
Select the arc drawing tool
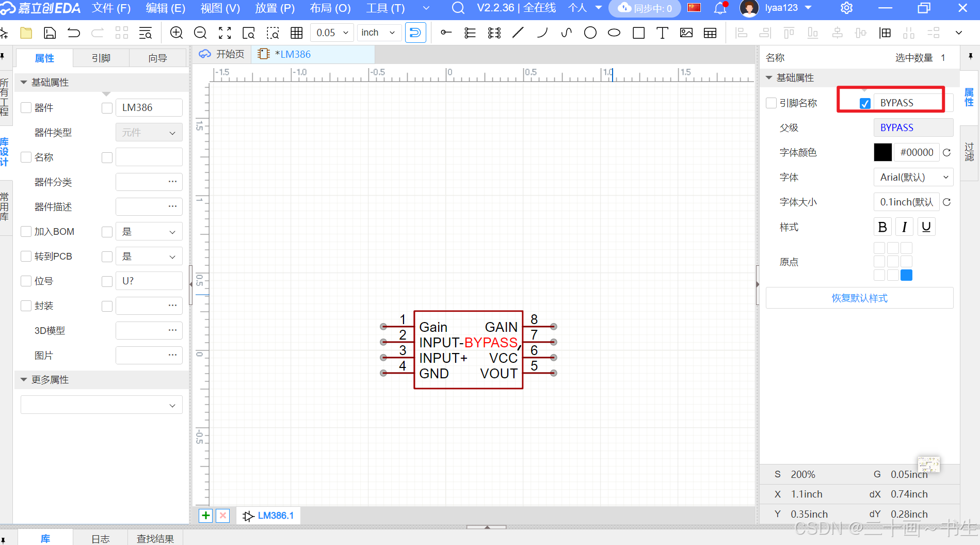tap(542, 33)
